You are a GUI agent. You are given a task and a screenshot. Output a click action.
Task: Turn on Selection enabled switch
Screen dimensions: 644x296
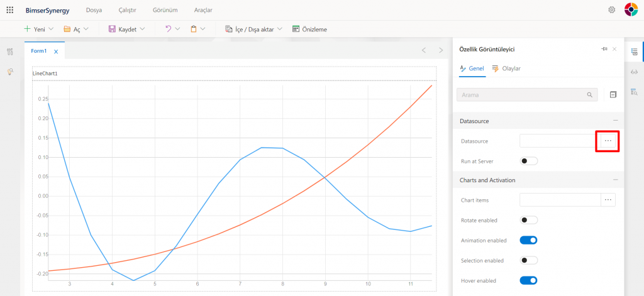tap(529, 260)
